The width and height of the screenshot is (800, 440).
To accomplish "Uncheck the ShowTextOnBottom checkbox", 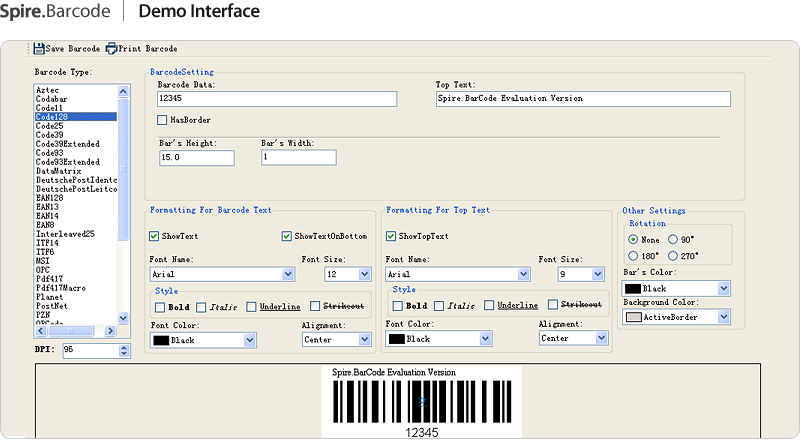I will (287, 236).
